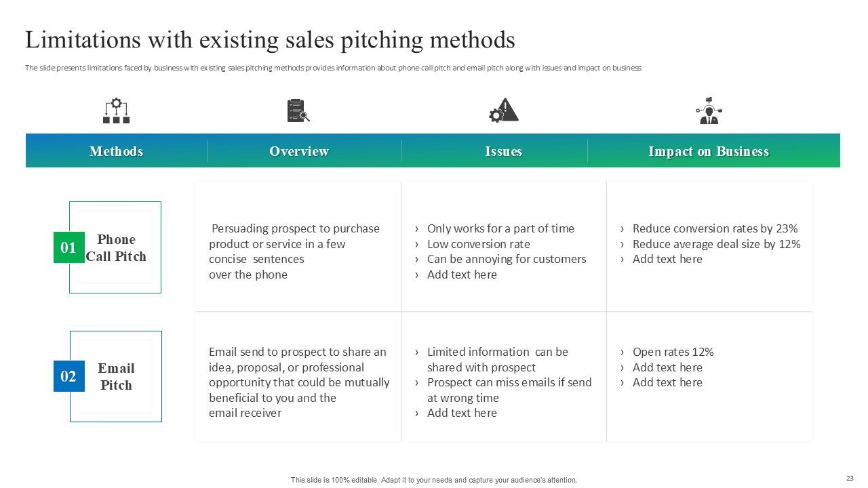Image resolution: width=868 pixels, height=488 pixels.
Task: Click the 'Low conversion rate' bullet
Action: pyautogui.click(x=478, y=244)
